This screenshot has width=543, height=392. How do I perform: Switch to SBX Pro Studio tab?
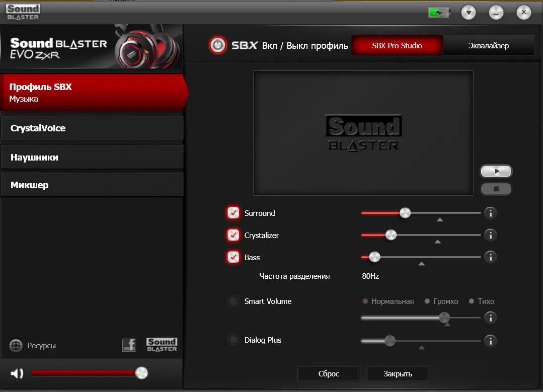(x=397, y=45)
